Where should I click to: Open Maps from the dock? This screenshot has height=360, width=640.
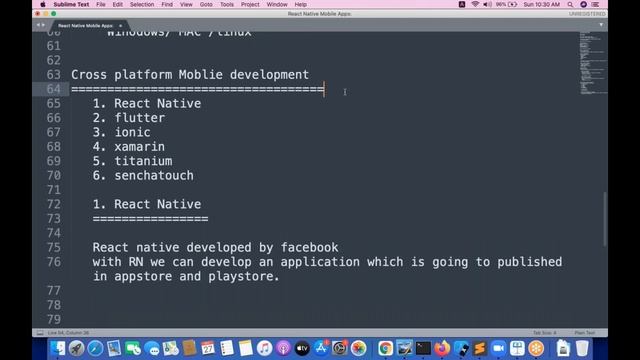[x=171, y=348]
